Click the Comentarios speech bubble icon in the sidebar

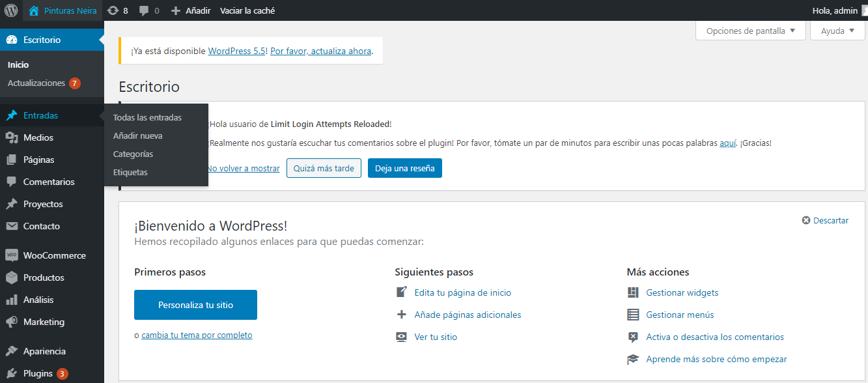12,182
